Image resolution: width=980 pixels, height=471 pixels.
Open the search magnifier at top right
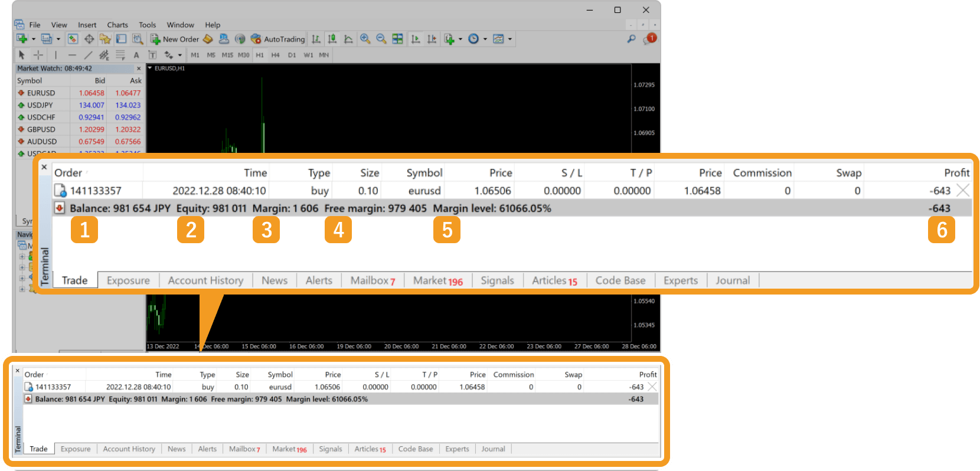(x=631, y=39)
